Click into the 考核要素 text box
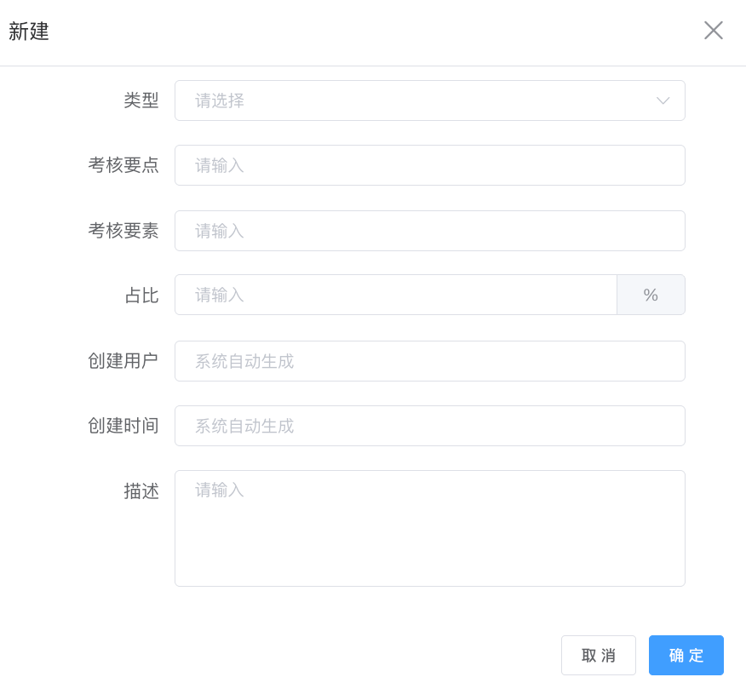746x700 pixels. tap(429, 231)
